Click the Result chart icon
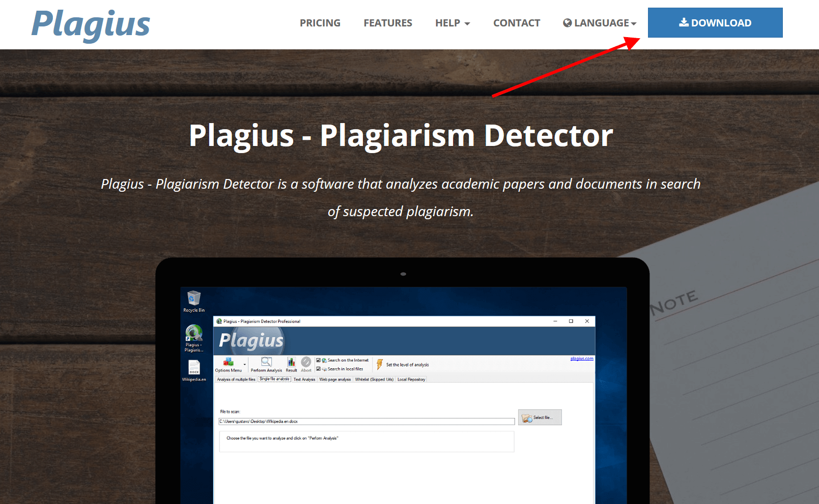819x504 pixels. [291, 362]
